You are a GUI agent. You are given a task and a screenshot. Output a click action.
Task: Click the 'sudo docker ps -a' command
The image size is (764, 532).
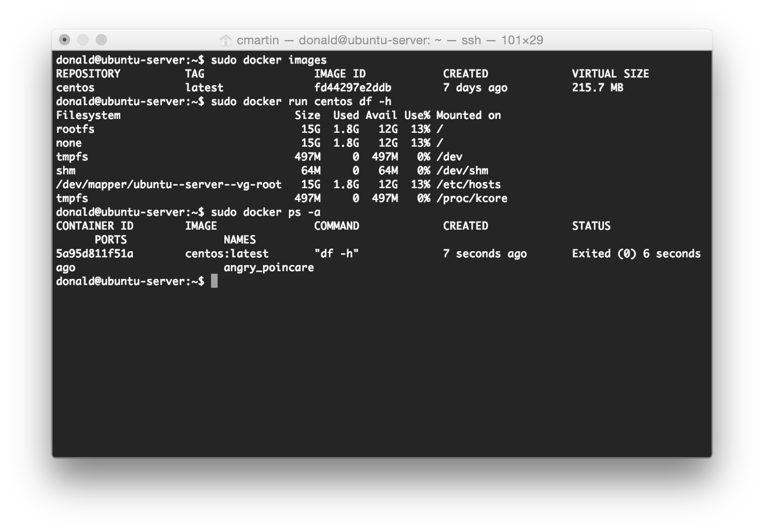265,213
